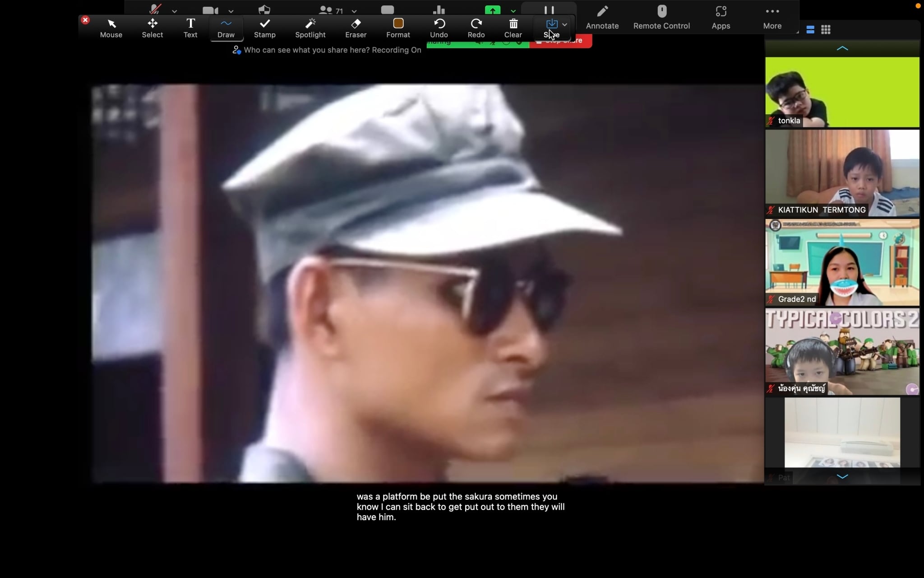Toggle the camera video button
The width and height of the screenshot is (924, 578).
pyautogui.click(x=210, y=10)
